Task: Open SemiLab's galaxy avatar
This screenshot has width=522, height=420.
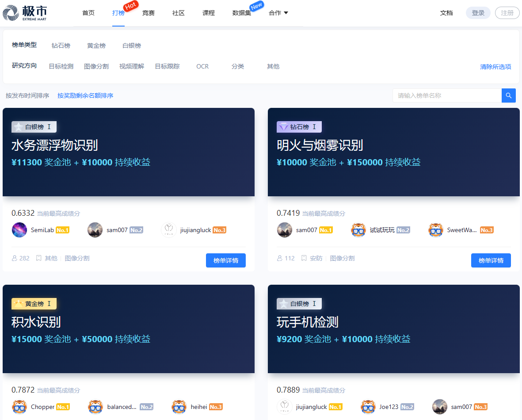Action: click(19, 230)
